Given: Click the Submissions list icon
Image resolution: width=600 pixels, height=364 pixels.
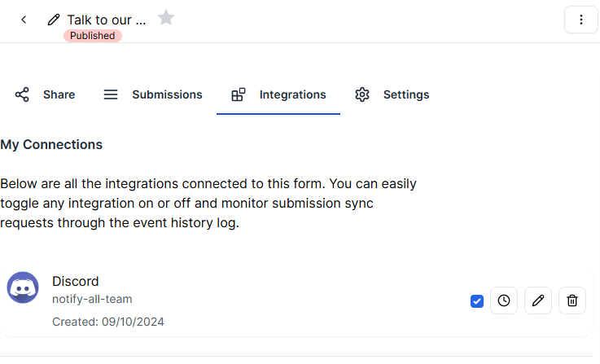Looking at the screenshot, I should [x=111, y=94].
